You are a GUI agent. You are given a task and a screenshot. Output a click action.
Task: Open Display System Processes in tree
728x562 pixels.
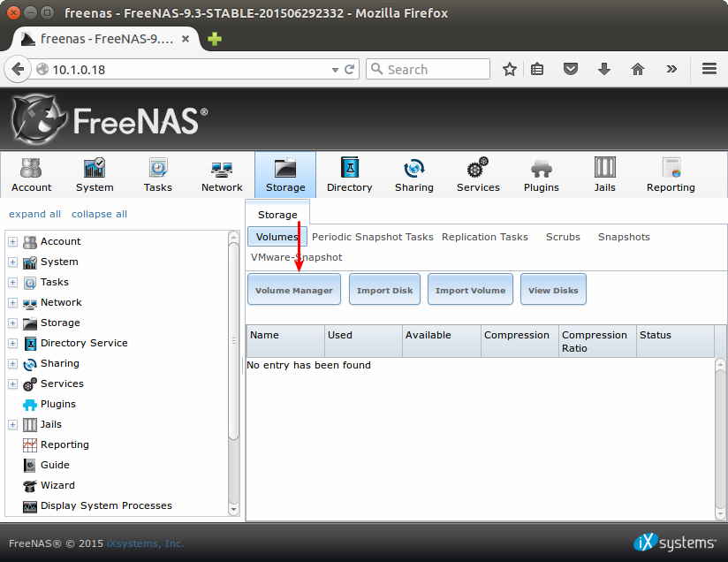(x=106, y=505)
